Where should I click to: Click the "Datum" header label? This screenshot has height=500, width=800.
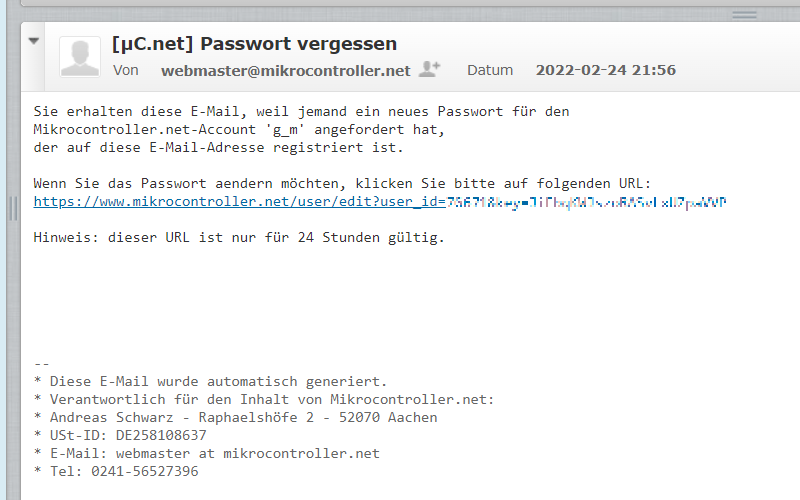(x=490, y=70)
